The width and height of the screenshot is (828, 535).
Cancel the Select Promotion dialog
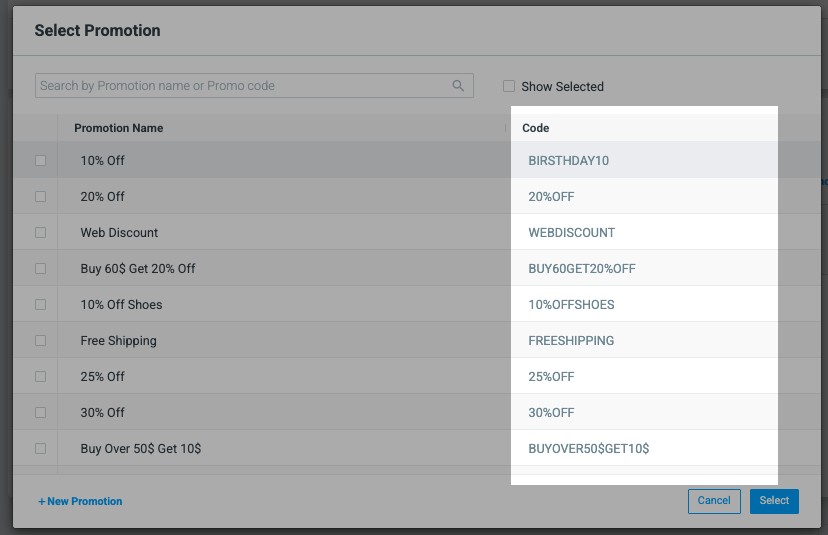(714, 501)
